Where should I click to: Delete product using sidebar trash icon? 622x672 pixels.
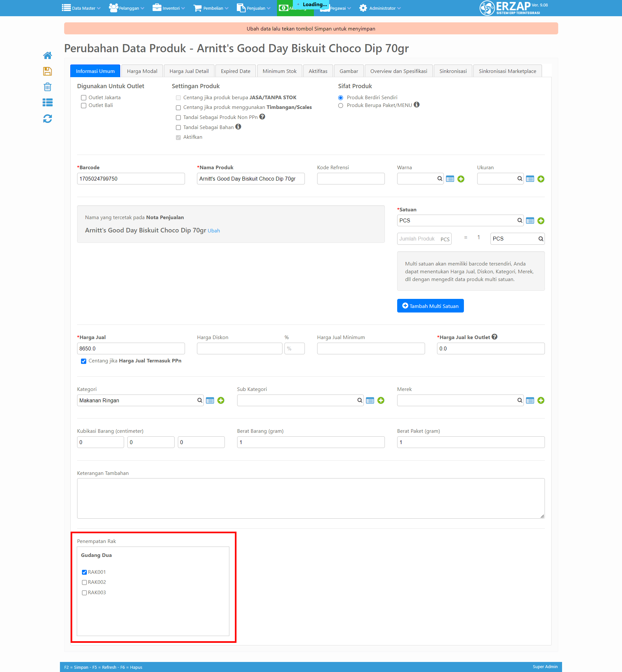(x=47, y=87)
